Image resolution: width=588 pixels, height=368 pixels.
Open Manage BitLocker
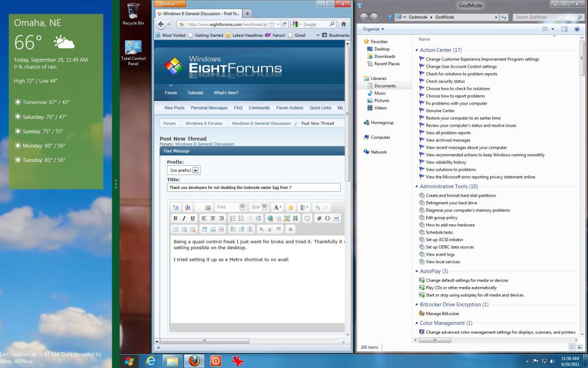(442, 314)
